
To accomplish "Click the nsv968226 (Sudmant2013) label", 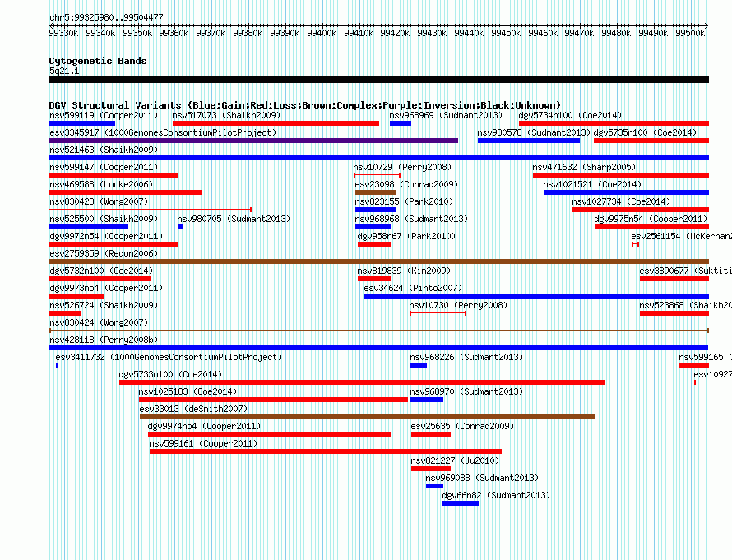I will pos(466,357).
